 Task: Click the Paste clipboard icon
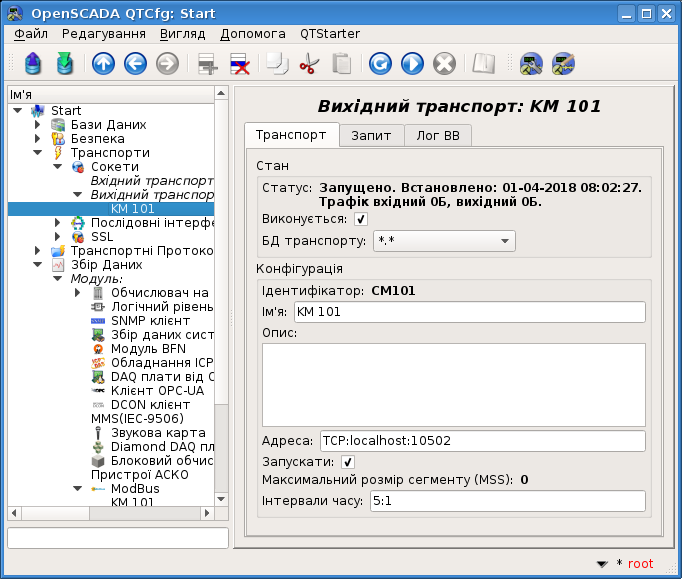(341, 64)
